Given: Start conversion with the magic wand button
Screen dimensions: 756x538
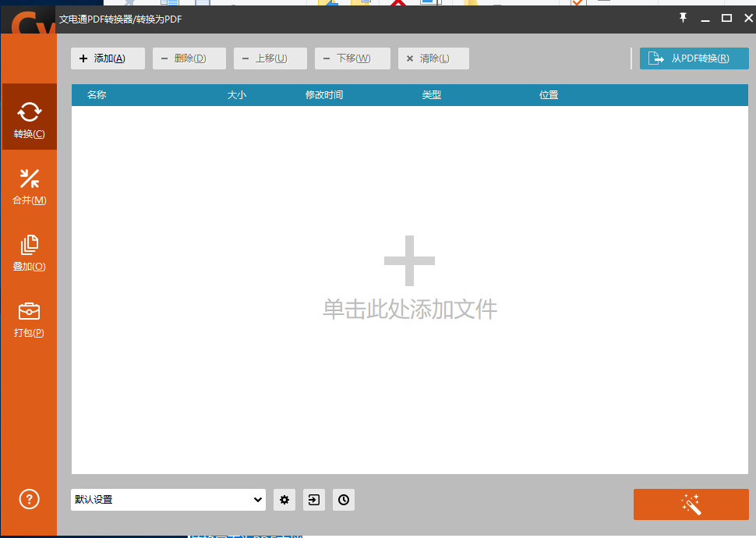Looking at the screenshot, I should click(691, 504).
